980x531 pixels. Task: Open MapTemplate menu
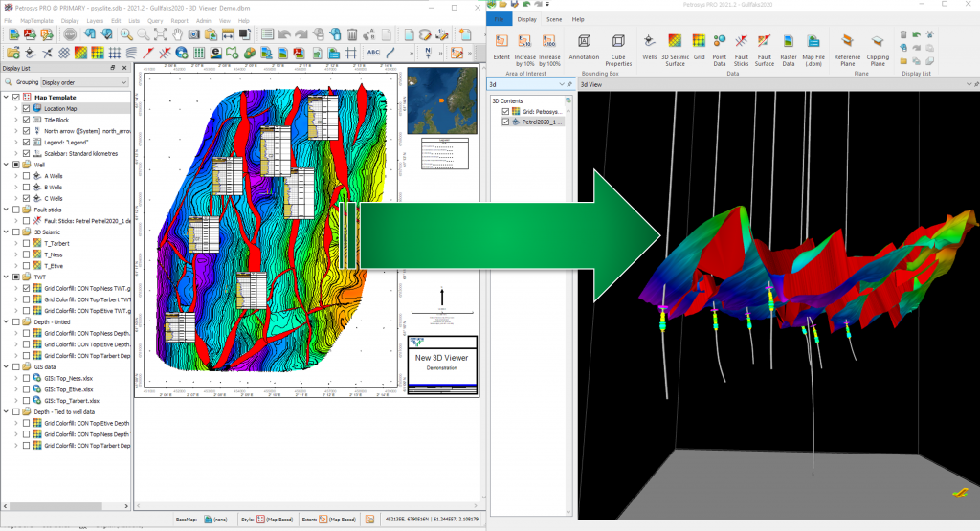(36, 21)
